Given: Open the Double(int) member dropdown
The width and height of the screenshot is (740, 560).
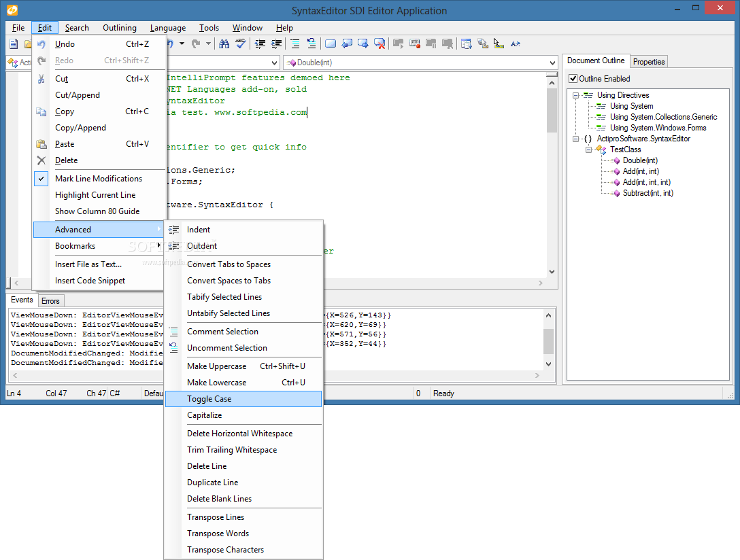Looking at the screenshot, I should 553,63.
